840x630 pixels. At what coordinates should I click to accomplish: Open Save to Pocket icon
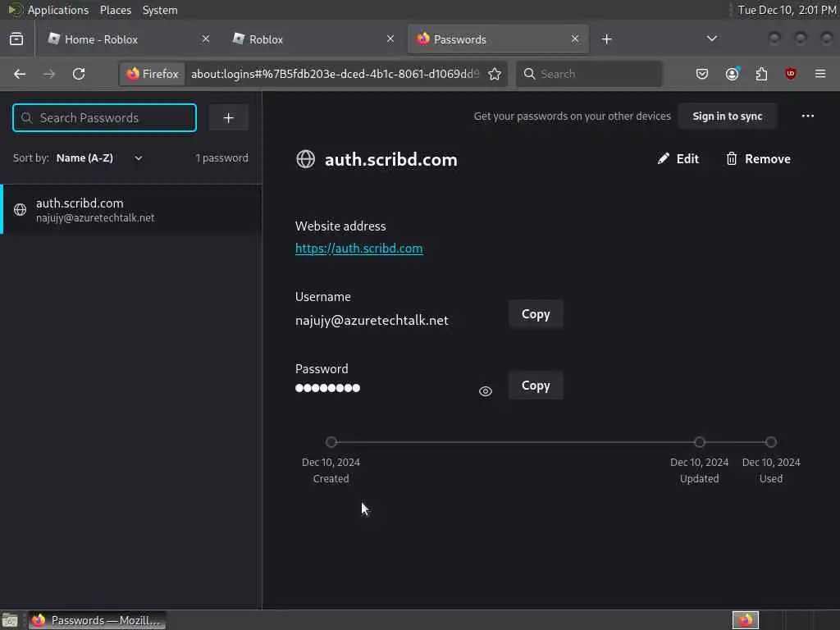coord(702,74)
